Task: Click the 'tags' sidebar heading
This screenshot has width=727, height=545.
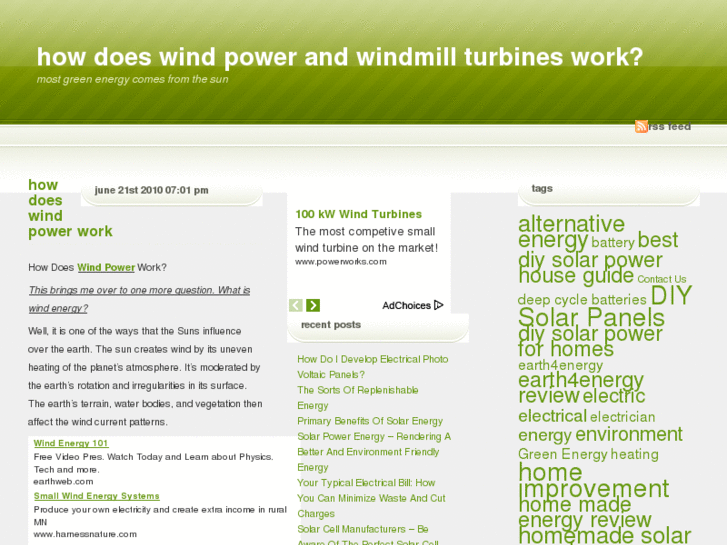Action: [542, 188]
